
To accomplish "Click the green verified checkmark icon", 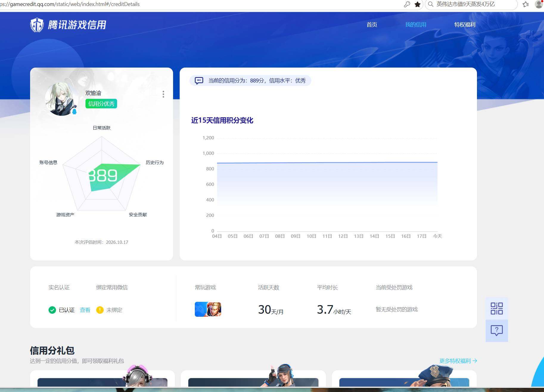I will coord(52,310).
